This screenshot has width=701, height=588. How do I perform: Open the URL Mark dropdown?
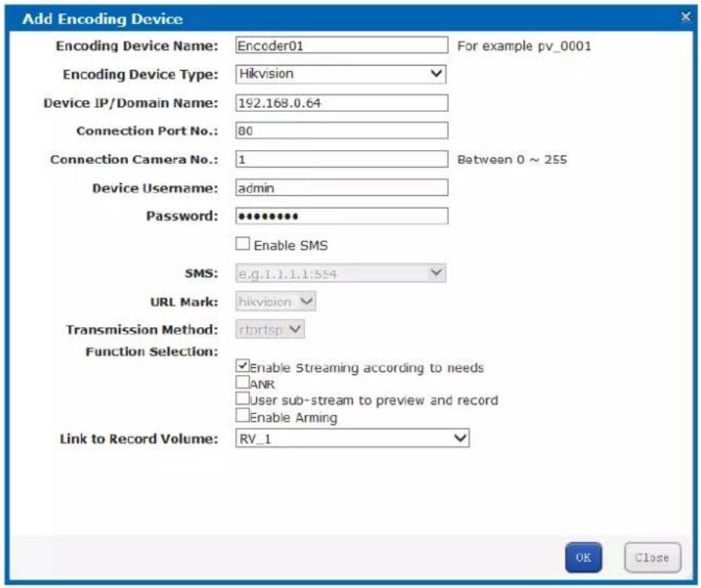pyautogui.click(x=276, y=301)
